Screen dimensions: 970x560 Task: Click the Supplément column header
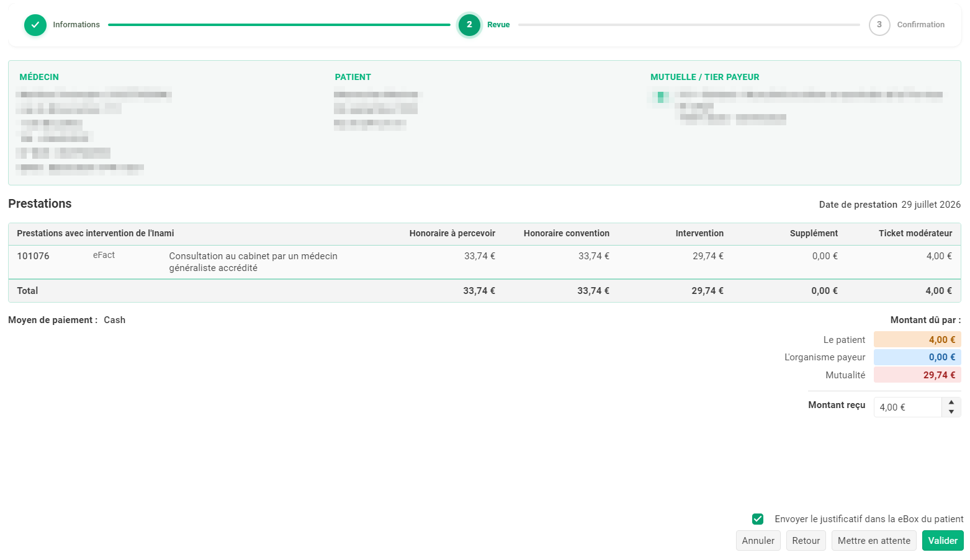click(x=814, y=233)
